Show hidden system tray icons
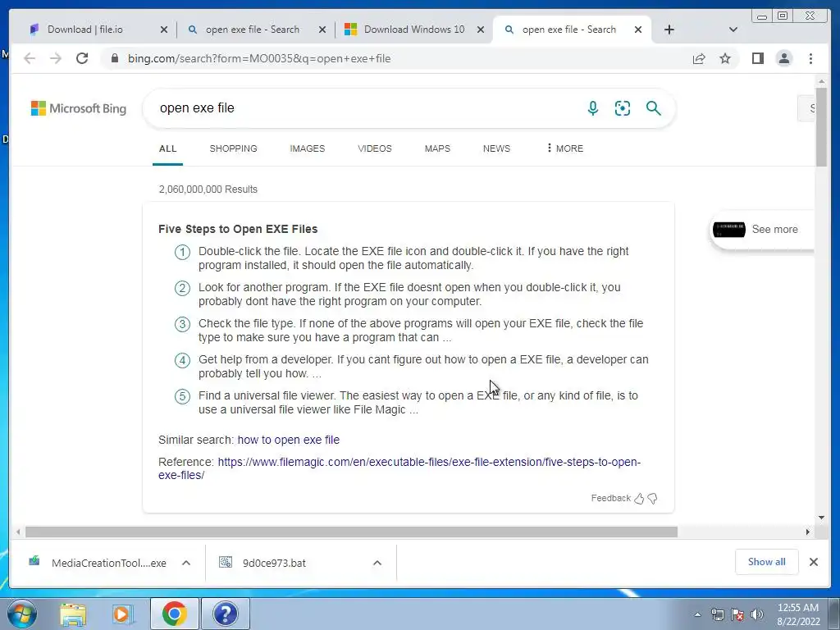 coord(697,614)
